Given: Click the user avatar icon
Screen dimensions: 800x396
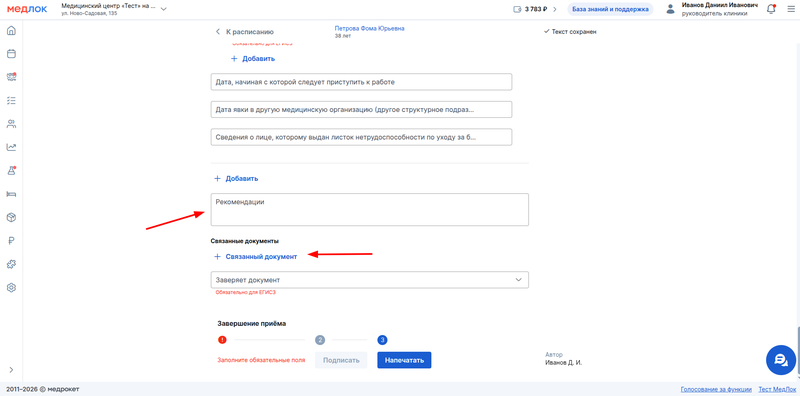Looking at the screenshot, I should pyautogui.click(x=670, y=9).
